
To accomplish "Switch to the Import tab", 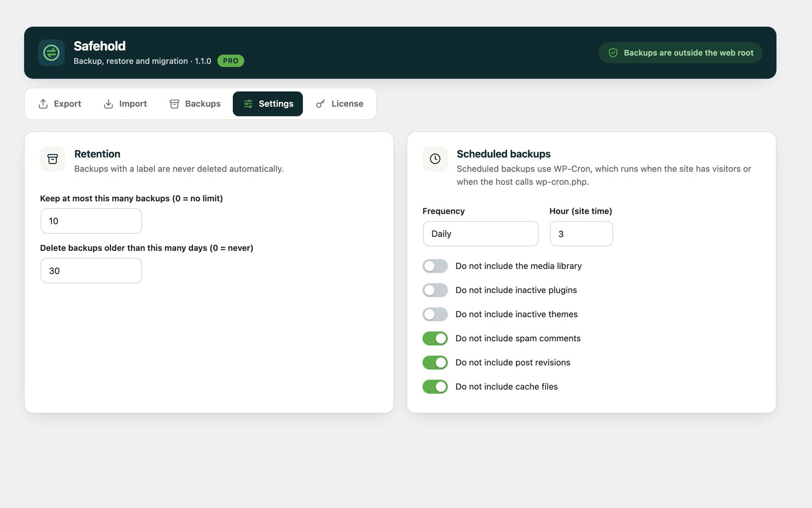I will 125,104.
